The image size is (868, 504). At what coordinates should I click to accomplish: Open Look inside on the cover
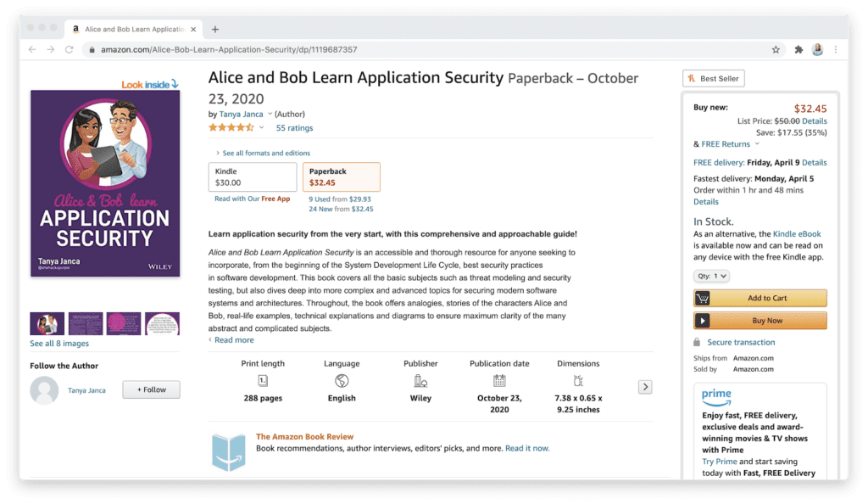(x=149, y=84)
